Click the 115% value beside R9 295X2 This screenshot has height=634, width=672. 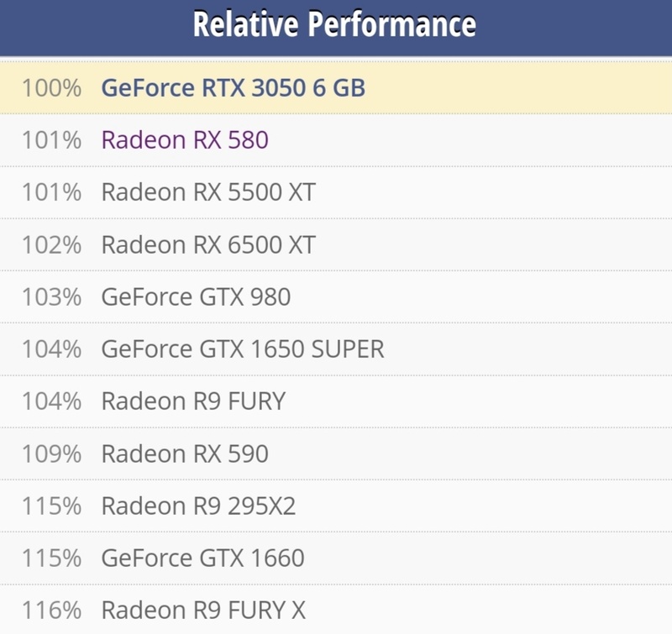click(51, 506)
